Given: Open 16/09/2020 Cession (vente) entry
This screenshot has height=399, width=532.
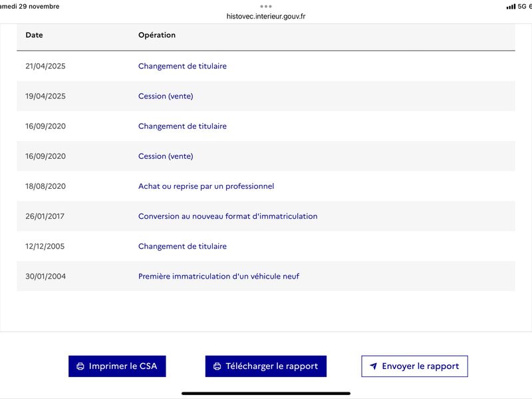Looking at the screenshot, I should (166, 156).
